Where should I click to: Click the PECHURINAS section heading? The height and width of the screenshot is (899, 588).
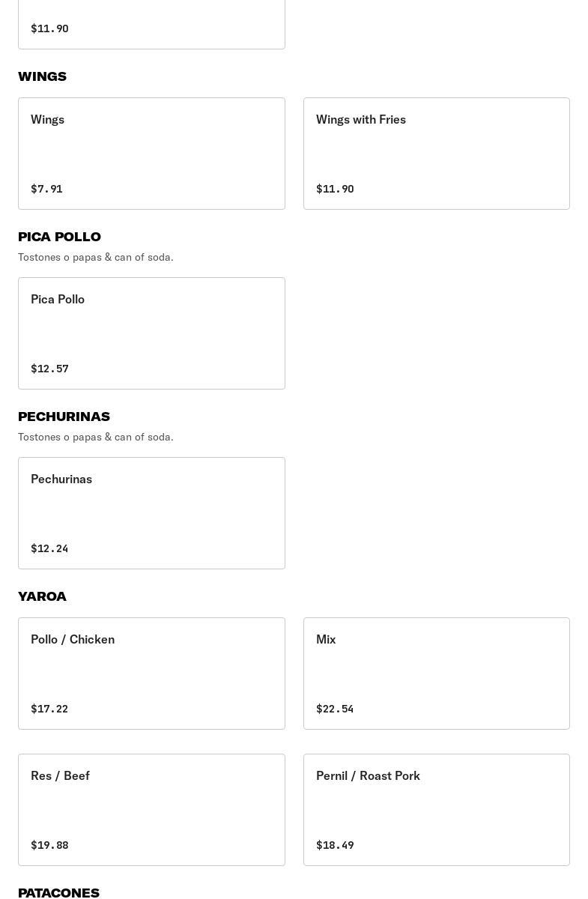tap(64, 417)
